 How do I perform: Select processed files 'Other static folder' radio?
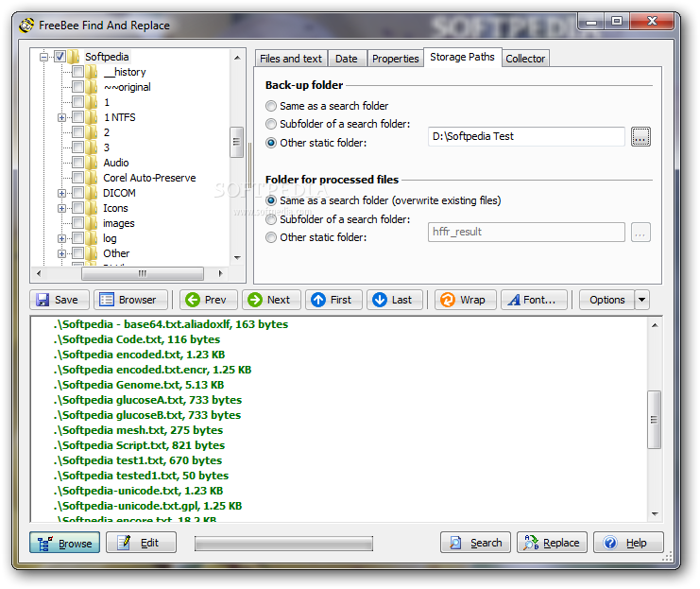(271, 237)
